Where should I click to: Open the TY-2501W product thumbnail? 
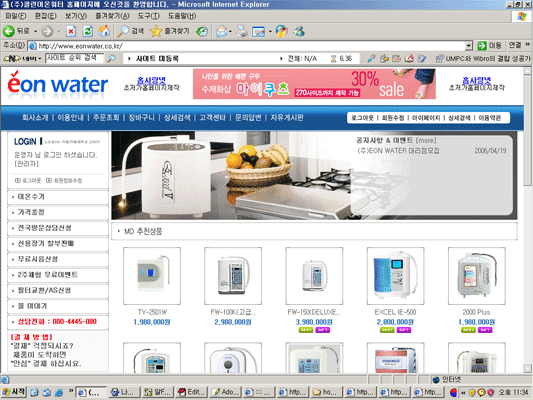(152, 276)
